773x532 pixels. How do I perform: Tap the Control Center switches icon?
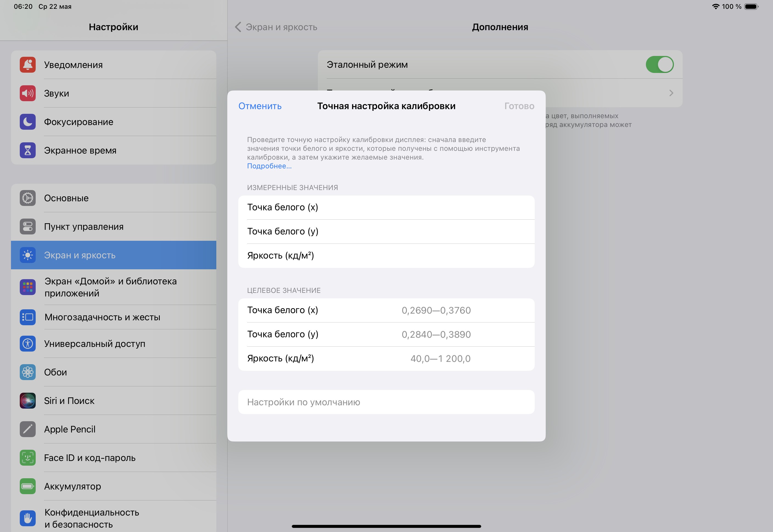[28, 227]
